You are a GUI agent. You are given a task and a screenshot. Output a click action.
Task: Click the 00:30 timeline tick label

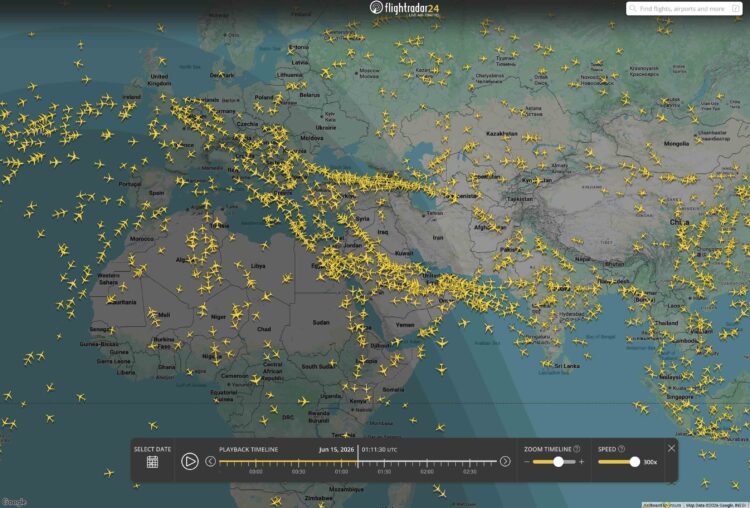point(298,472)
